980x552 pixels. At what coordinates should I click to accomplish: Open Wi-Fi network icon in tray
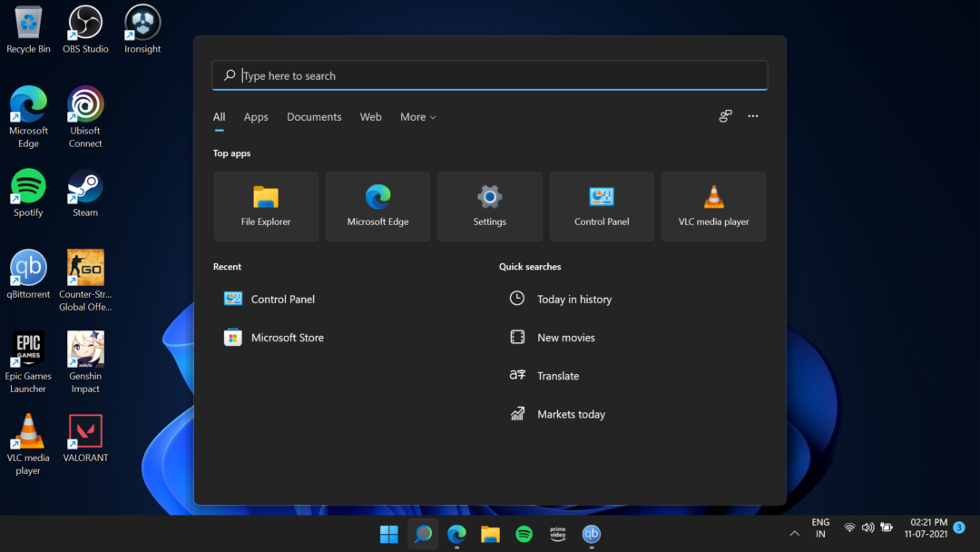point(848,527)
